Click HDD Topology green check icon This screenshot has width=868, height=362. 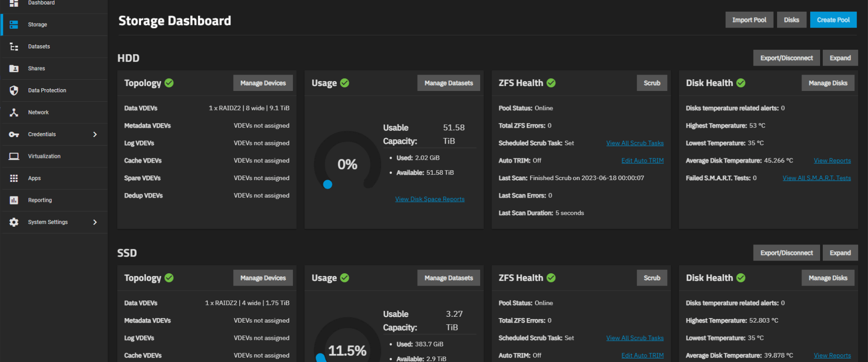(169, 83)
